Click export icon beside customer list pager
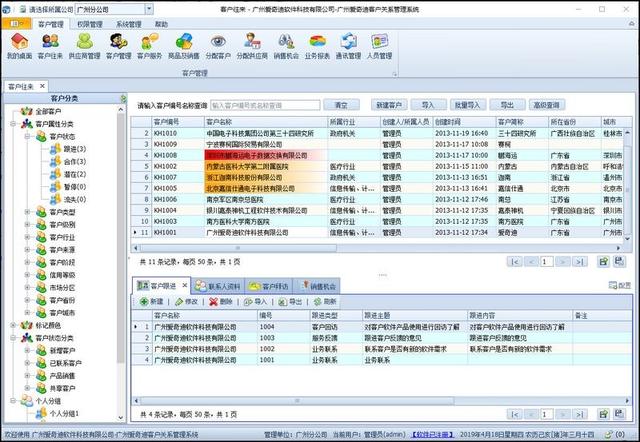 click(603, 261)
